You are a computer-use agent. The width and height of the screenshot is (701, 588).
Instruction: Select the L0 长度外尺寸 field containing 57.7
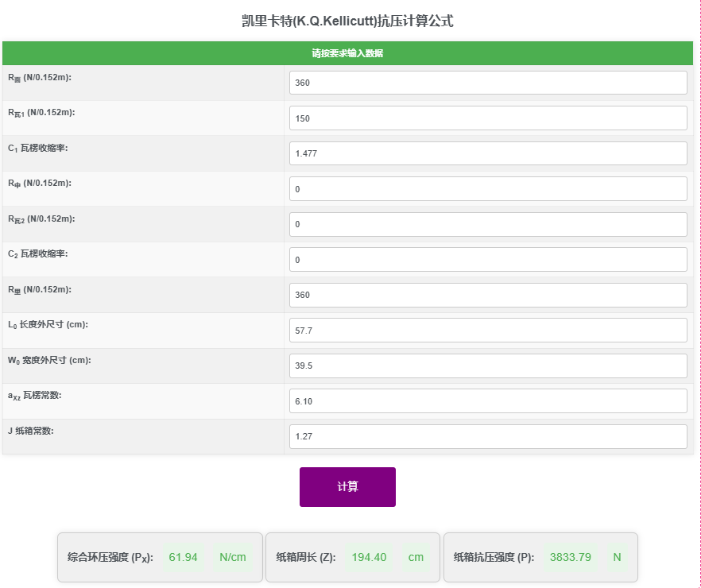[487, 330]
